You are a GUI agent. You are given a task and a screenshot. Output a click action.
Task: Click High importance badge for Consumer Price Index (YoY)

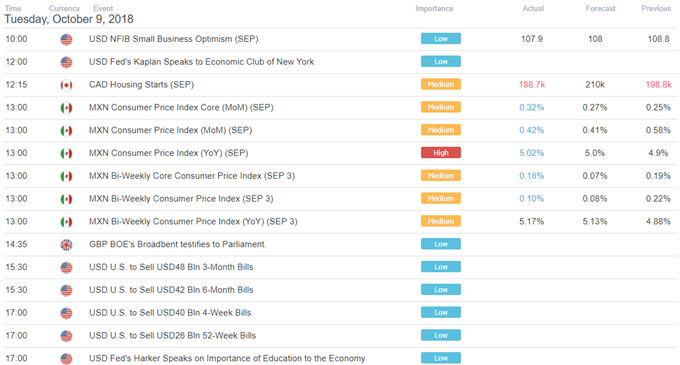pos(441,153)
